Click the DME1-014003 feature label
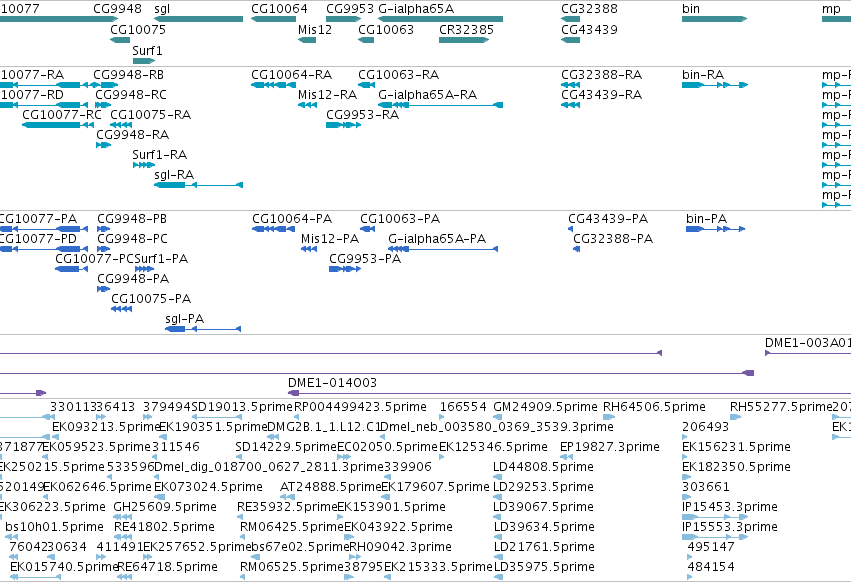Viewport: 851px width, 582px height. [x=332, y=383]
